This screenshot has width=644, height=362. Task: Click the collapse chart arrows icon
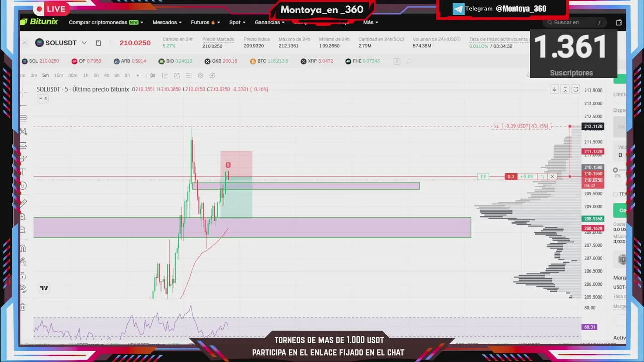[565, 89]
